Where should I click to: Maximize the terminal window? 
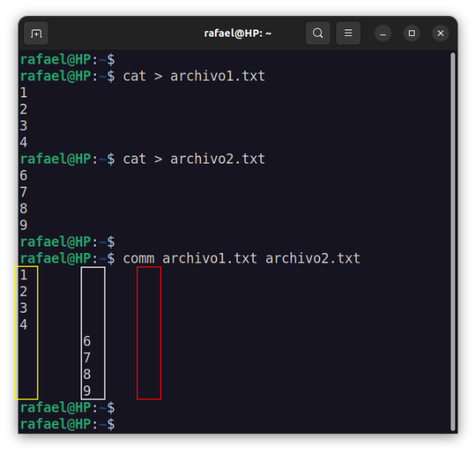coord(411,34)
